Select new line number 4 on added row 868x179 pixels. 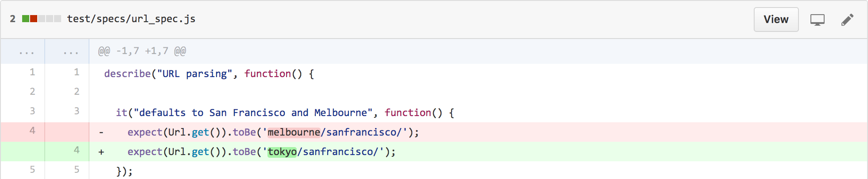click(77, 150)
